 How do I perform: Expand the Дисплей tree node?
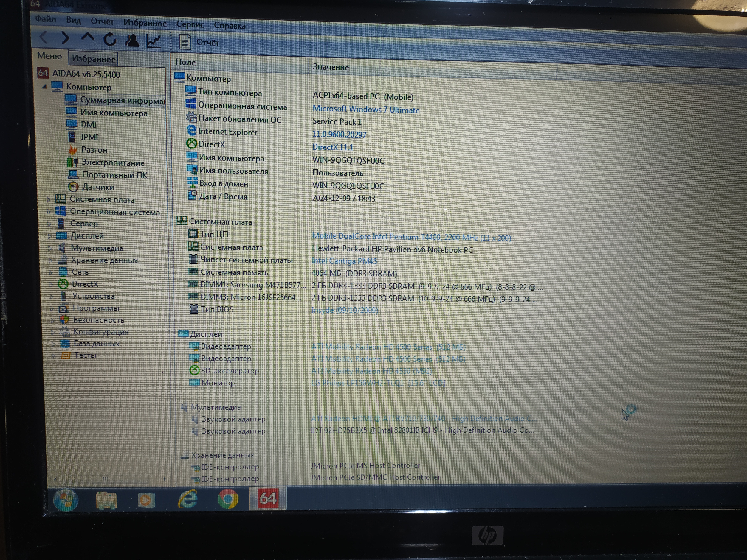click(50, 236)
